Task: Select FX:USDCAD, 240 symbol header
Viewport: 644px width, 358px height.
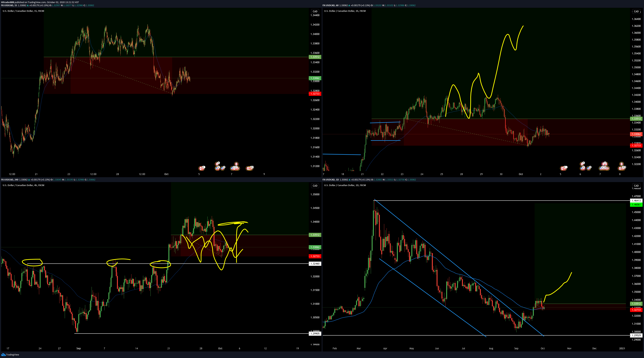Action: click(9, 180)
